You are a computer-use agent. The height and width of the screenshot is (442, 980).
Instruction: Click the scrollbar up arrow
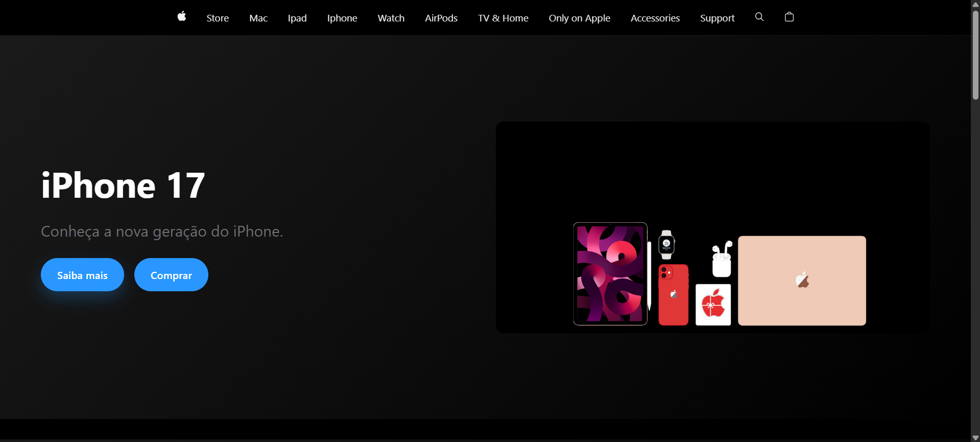[x=975, y=4]
